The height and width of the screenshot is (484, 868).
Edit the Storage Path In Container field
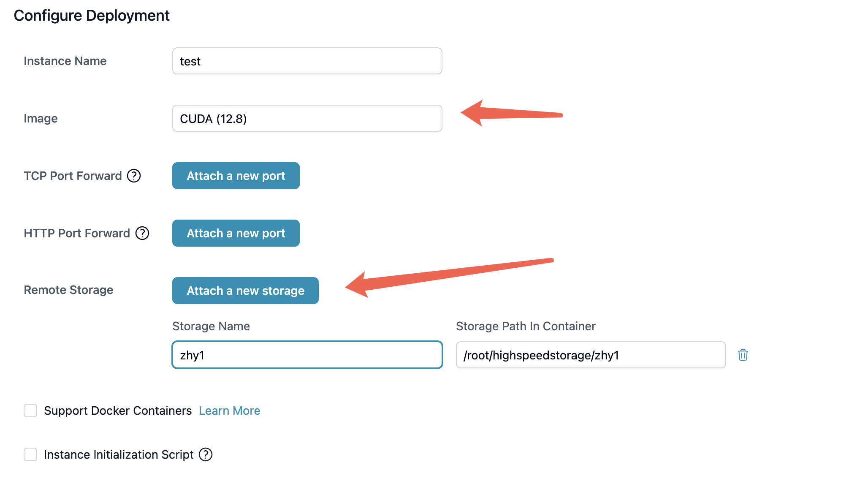(x=590, y=355)
